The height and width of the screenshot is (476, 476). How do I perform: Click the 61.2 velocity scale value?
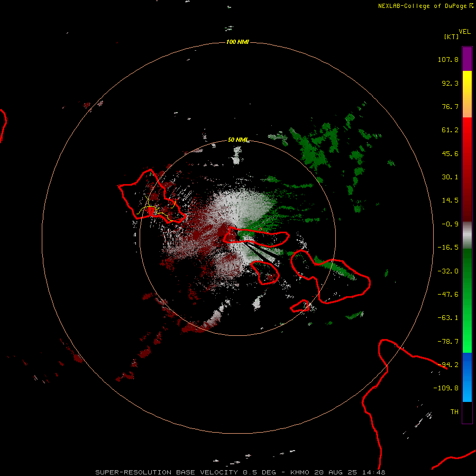[450, 130]
